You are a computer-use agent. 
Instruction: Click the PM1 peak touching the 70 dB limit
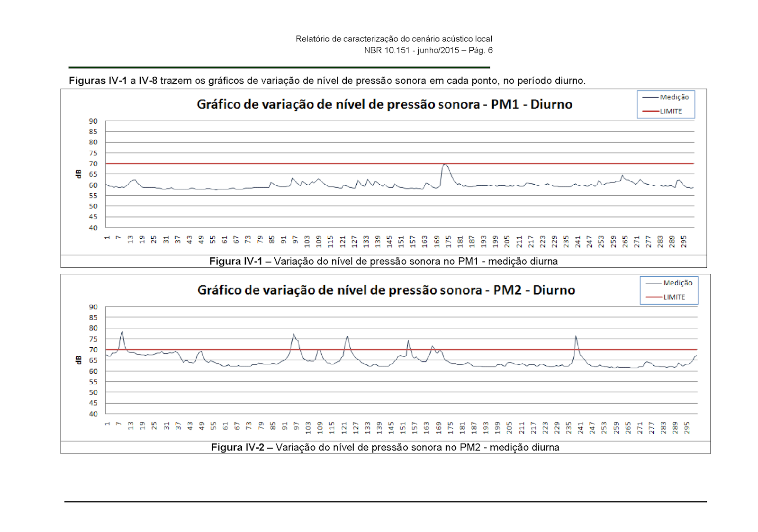(x=445, y=165)
